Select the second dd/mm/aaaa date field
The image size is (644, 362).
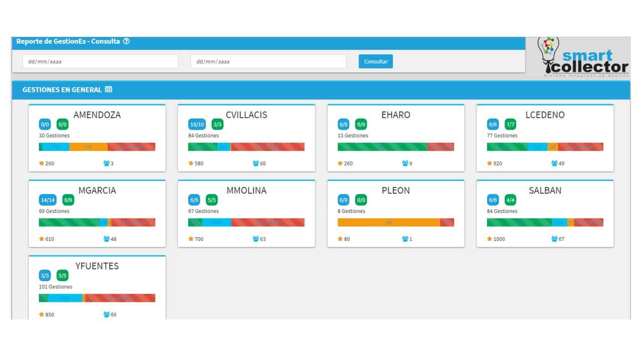pyautogui.click(x=268, y=61)
